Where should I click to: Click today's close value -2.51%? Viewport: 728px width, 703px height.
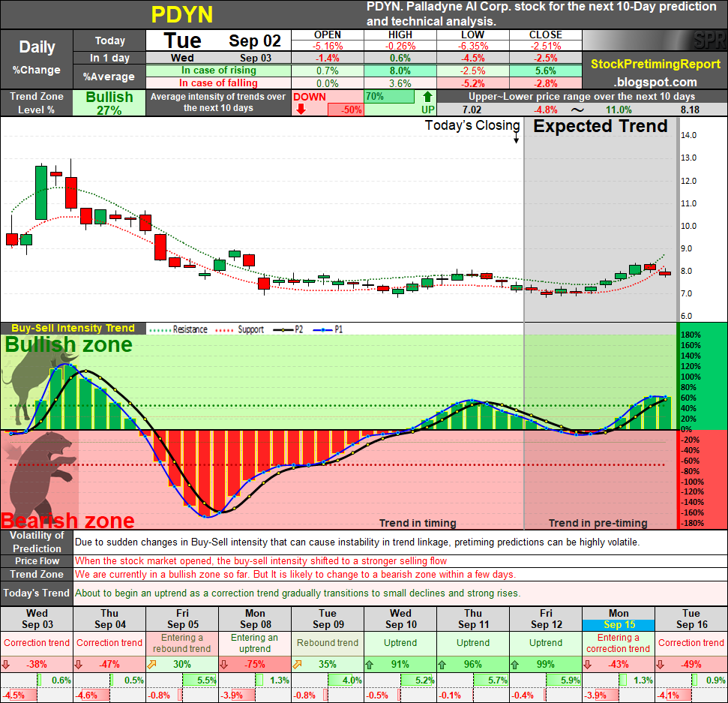point(546,46)
